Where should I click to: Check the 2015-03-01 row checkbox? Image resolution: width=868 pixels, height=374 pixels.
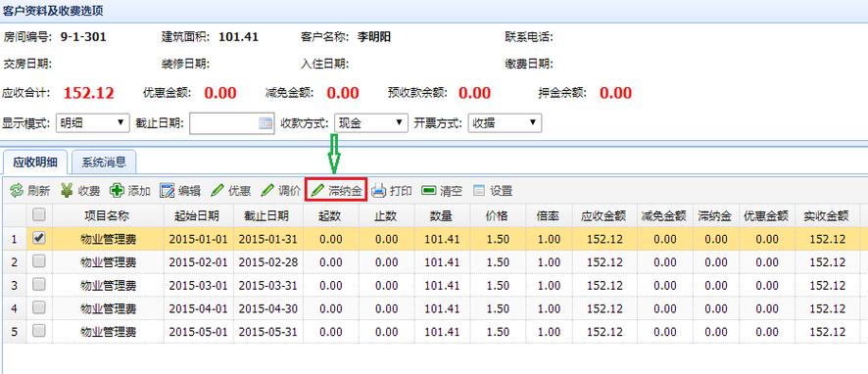coord(39,284)
